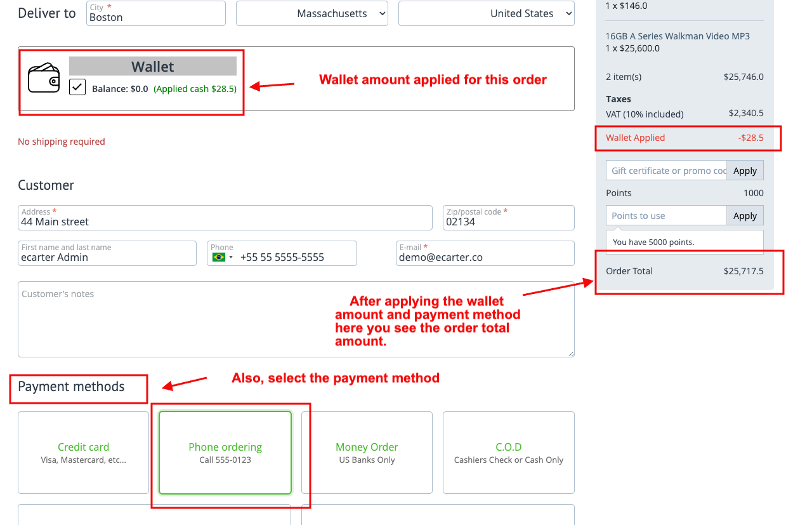Choose Phone ordering payment method
The image size is (812, 525).
point(225,452)
